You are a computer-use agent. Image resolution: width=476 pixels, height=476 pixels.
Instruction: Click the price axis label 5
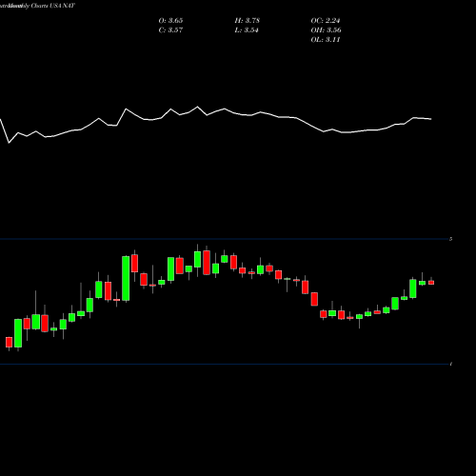click(x=451, y=239)
